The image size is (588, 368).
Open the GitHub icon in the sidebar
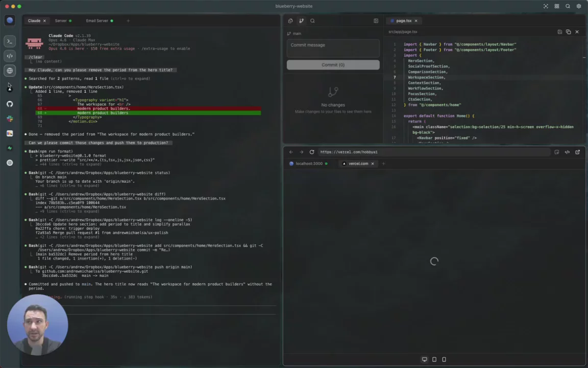coord(10,104)
